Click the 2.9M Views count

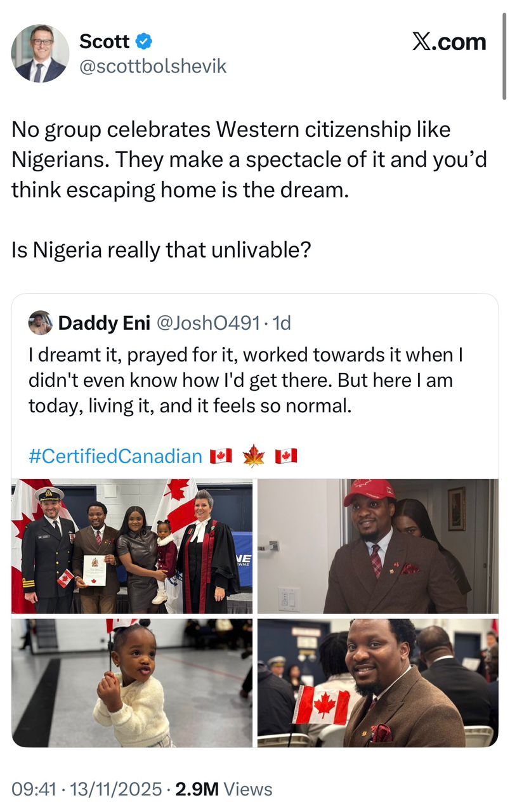tap(224, 789)
